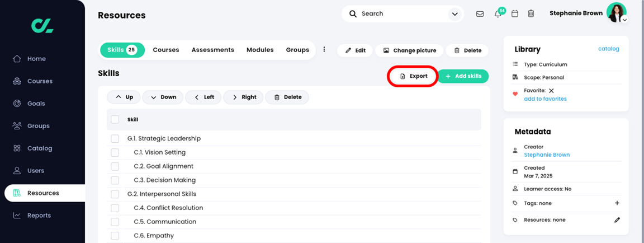Move the selected skill Left

(x=203, y=97)
